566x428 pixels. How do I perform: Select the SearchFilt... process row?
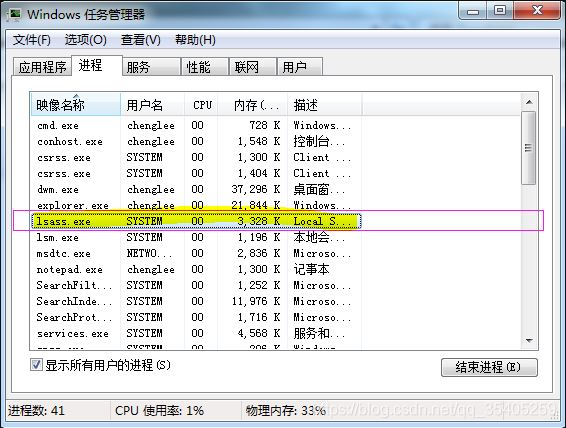click(196, 285)
